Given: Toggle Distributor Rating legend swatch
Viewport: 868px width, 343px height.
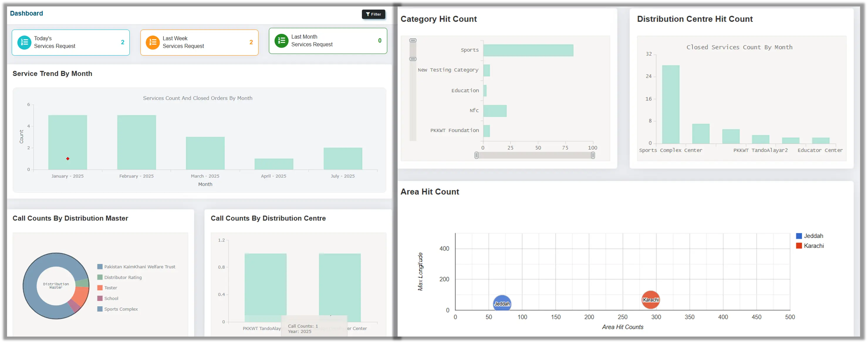Looking at the screenshot, I should coord(100,277).
